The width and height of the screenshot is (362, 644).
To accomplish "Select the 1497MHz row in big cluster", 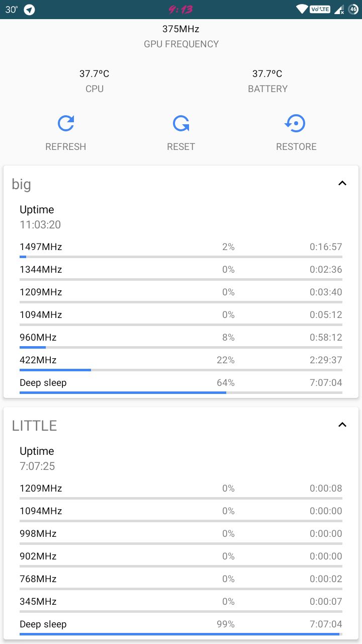I will 181,249.
